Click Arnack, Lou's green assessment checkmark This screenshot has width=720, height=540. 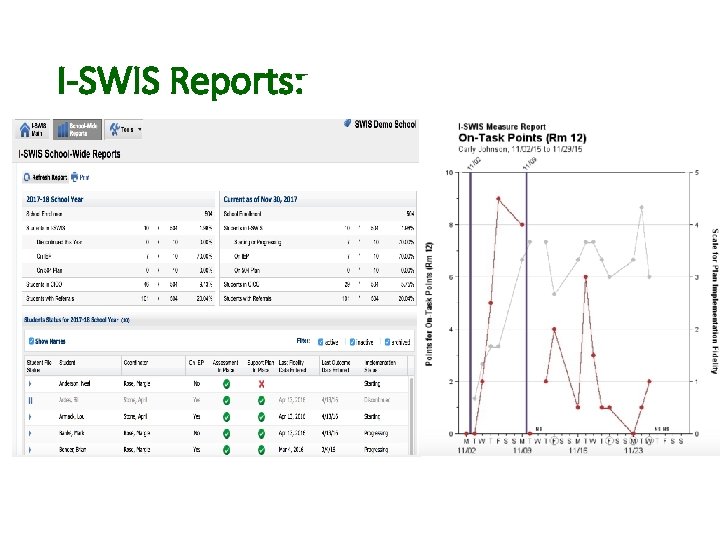(x=226, y=417)
